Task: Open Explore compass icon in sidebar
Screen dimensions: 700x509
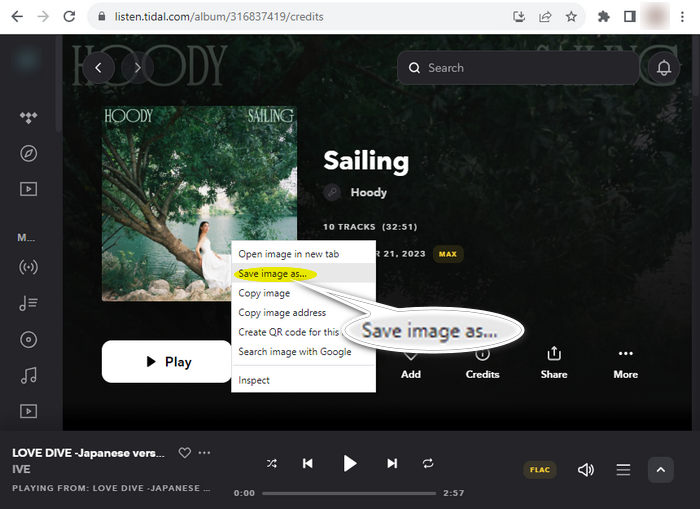Action: pos(29,154)
